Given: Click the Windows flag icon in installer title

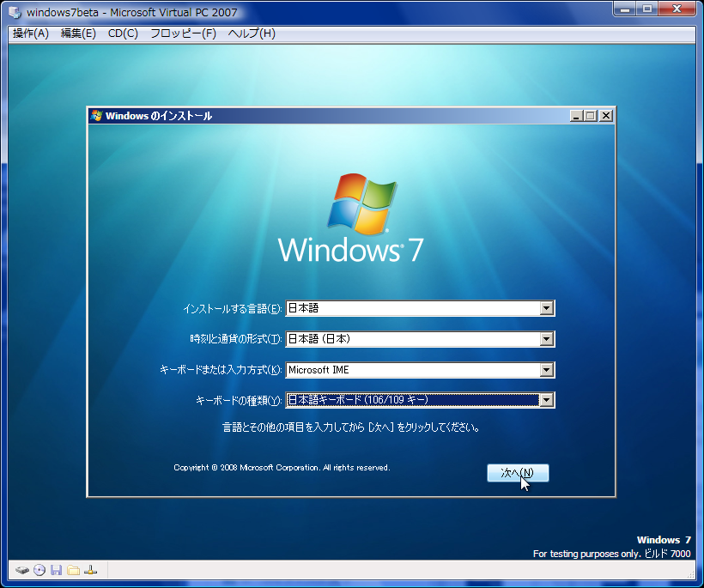Looking at the screenshot, I should 96,115.
